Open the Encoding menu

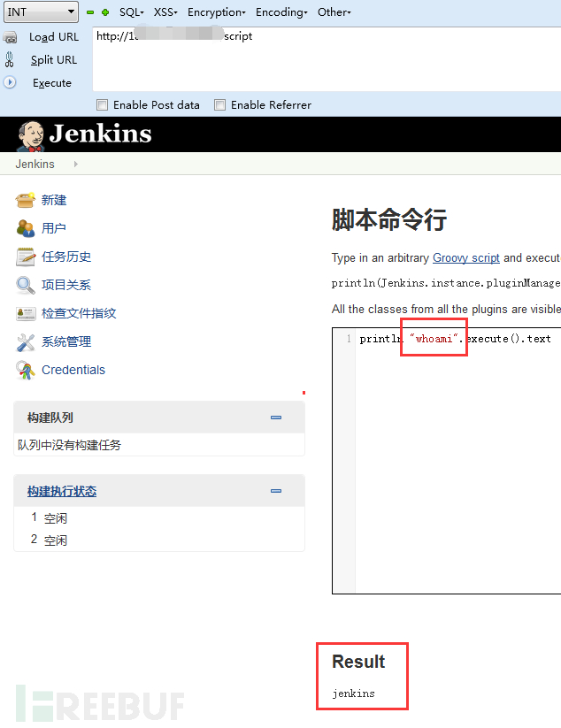pyautogui.click(x=281, y=12)
